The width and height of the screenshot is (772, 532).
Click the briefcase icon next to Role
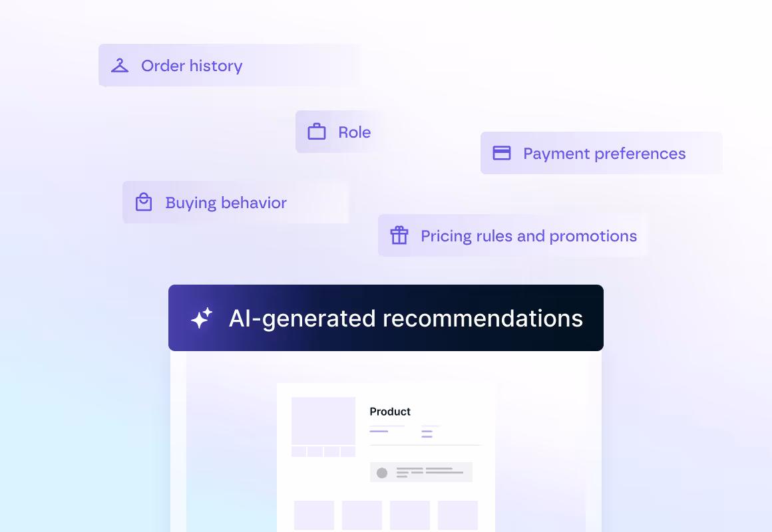click(x=317, y=132)
